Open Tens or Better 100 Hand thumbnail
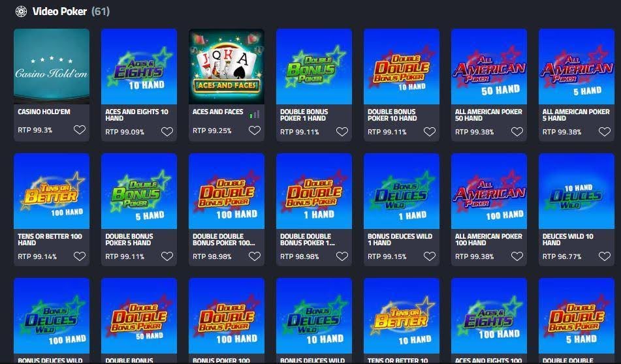Screen dimensions: 621x364 coord(52,191)
